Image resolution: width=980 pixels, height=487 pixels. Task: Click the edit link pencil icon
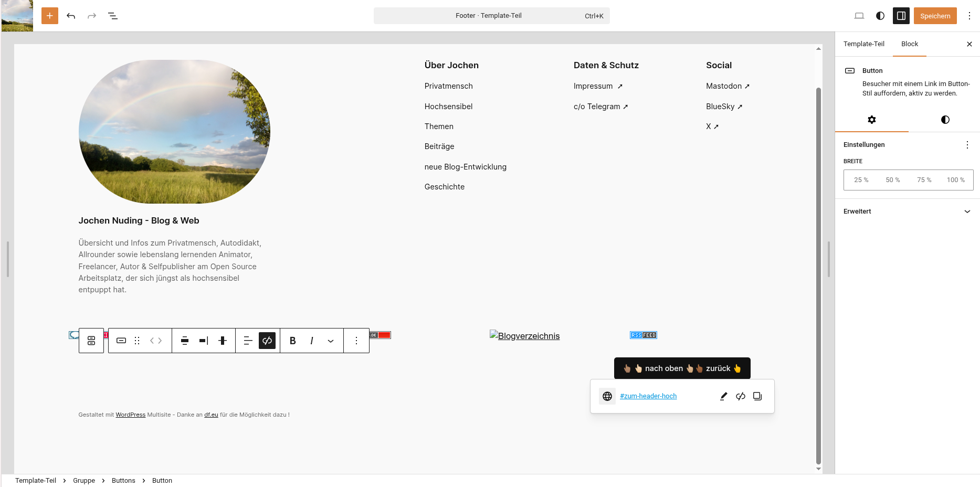click(x=723, y=396)
